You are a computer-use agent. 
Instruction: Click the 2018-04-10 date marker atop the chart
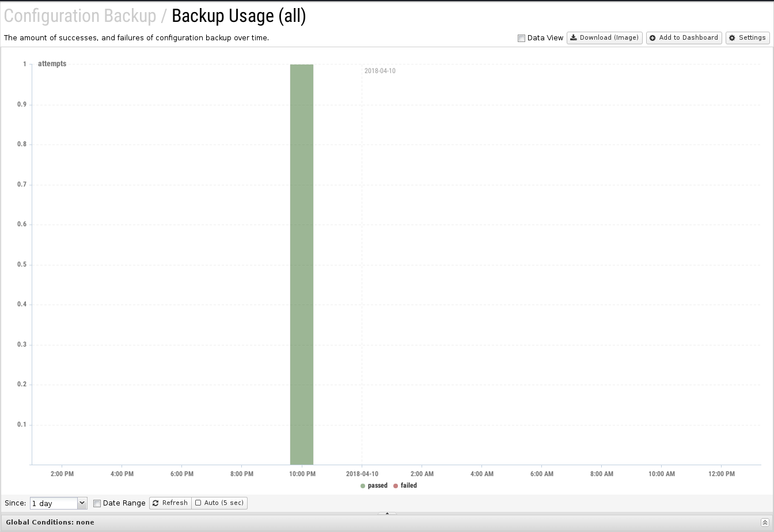380,71
